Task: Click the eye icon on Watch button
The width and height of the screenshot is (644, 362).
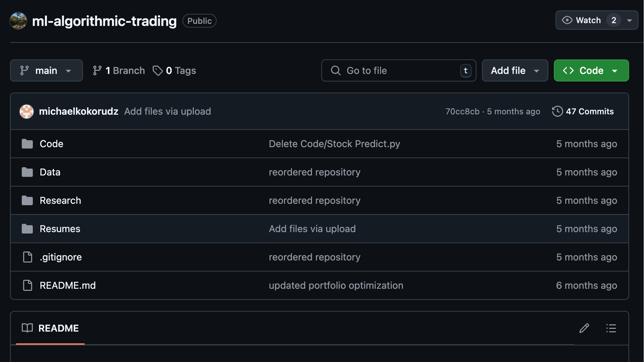Action: tap(567, 20)
